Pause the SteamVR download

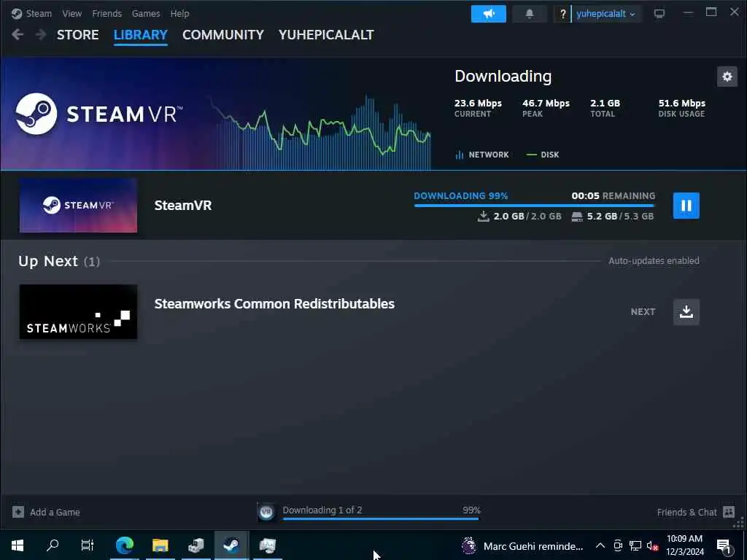coord(686,205)
